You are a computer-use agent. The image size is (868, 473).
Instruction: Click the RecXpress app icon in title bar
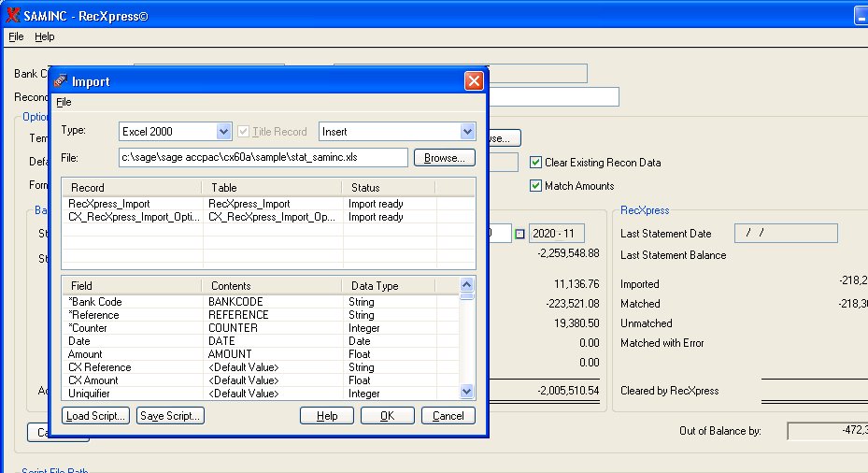(x=12, y=15)
